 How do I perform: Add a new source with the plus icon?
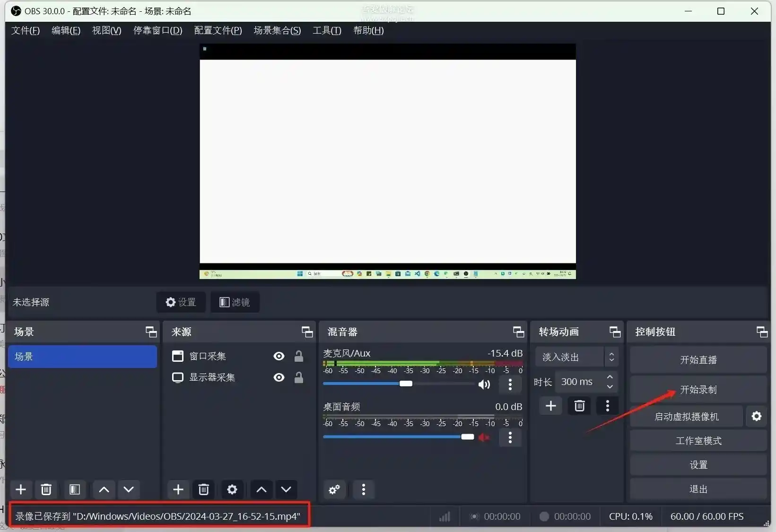tap(178, 489)
